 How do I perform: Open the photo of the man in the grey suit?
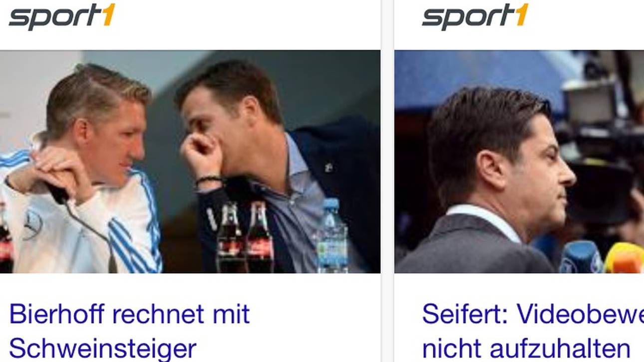(x=519, y=162)
